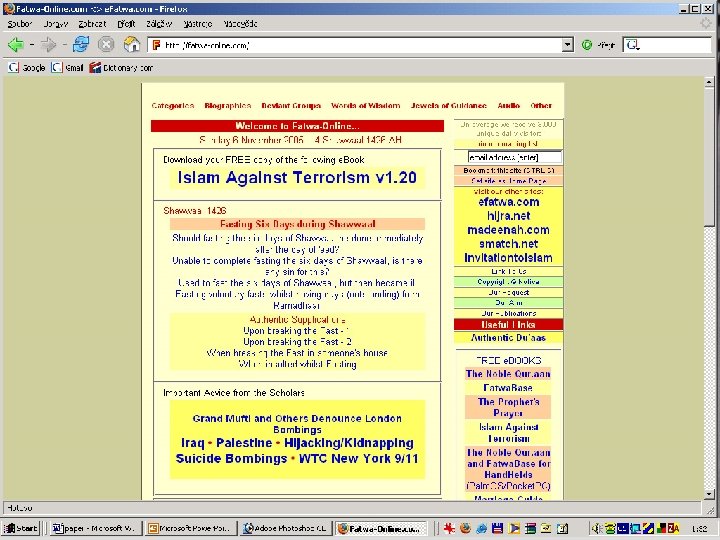Click the Audio navigation link
The height and width of the screenshot is (540, 720).
click(509, 106)
